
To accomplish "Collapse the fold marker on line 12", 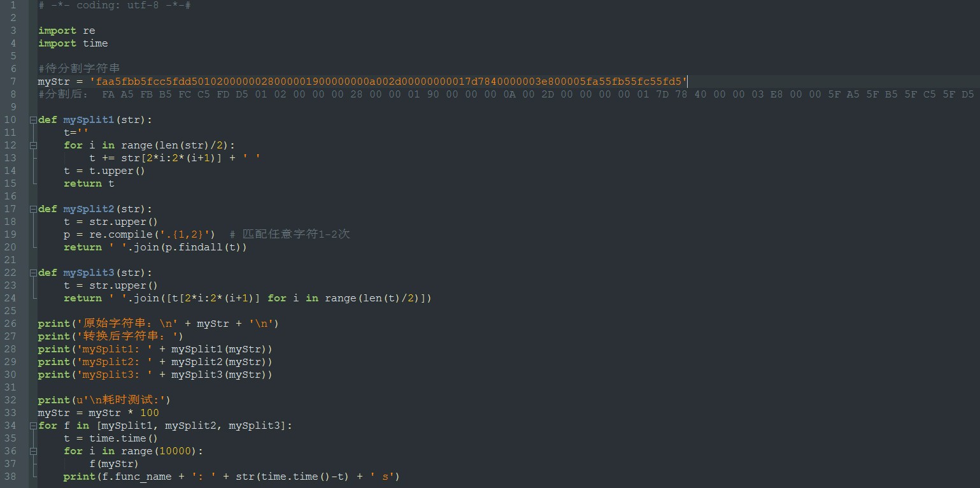I will [x=33, y=145].
